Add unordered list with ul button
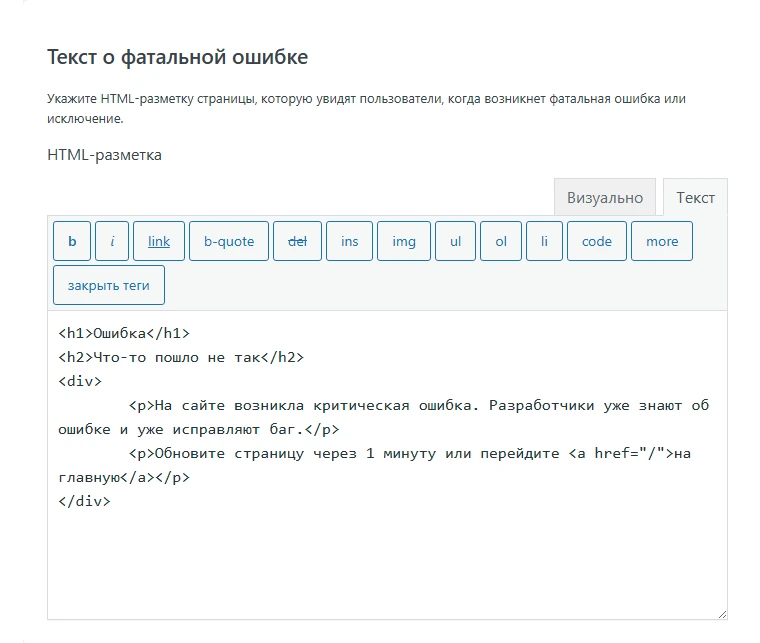760x643 pixels. click(456, 241)
